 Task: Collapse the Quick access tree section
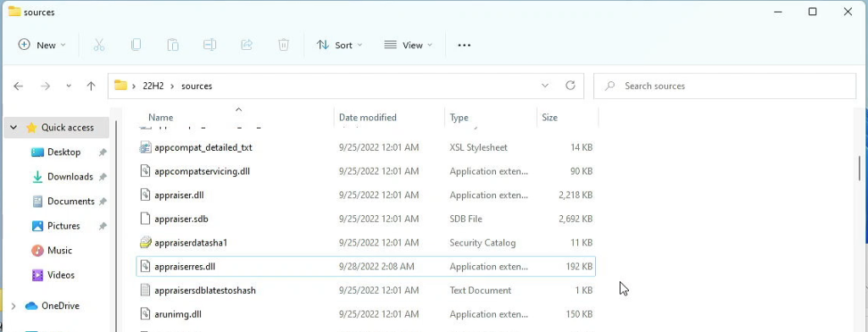[14, 127]
